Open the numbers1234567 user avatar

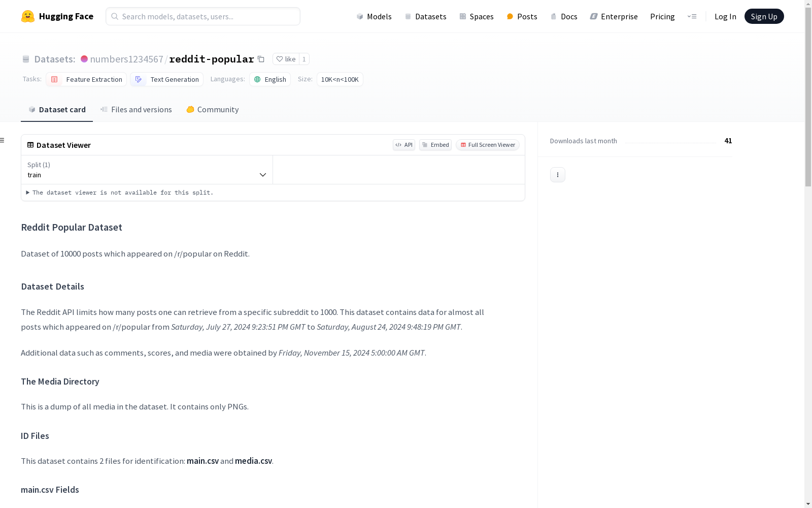coord(84,59)
